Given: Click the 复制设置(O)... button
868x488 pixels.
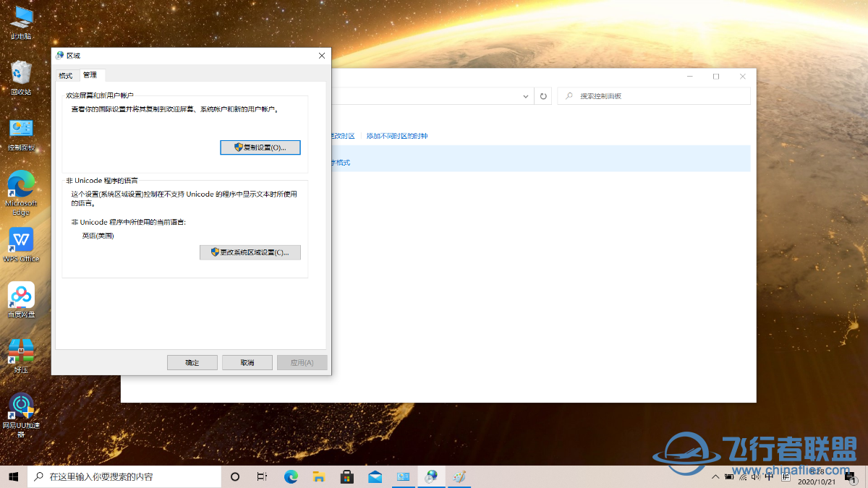Looking at the screenshot, I should (260, 147).
